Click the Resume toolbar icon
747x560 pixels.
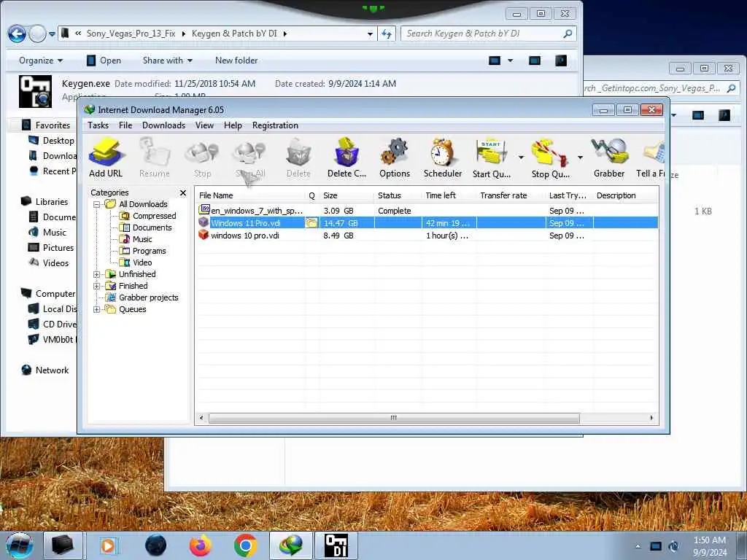155,157
